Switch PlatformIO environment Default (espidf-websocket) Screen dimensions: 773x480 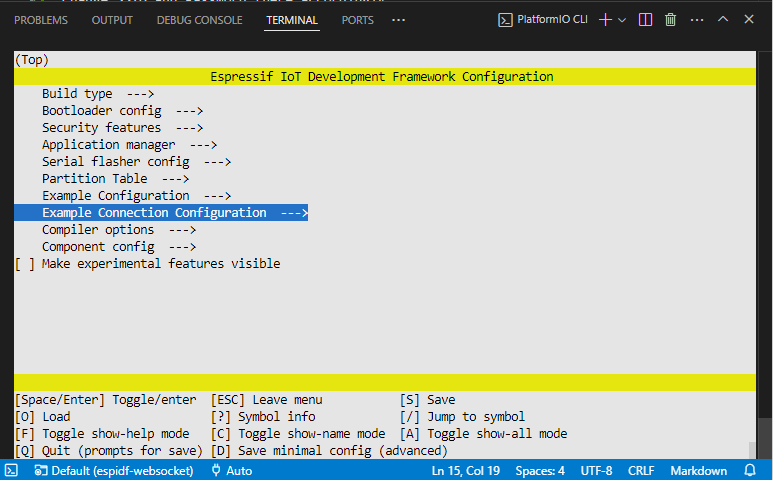(114, 471)
